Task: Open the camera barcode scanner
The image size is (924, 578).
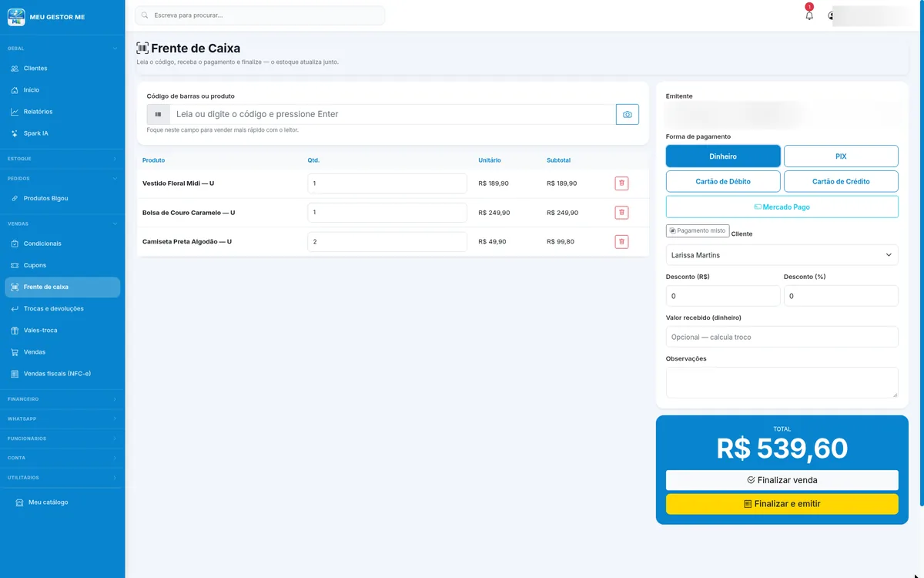Action: 628,114
